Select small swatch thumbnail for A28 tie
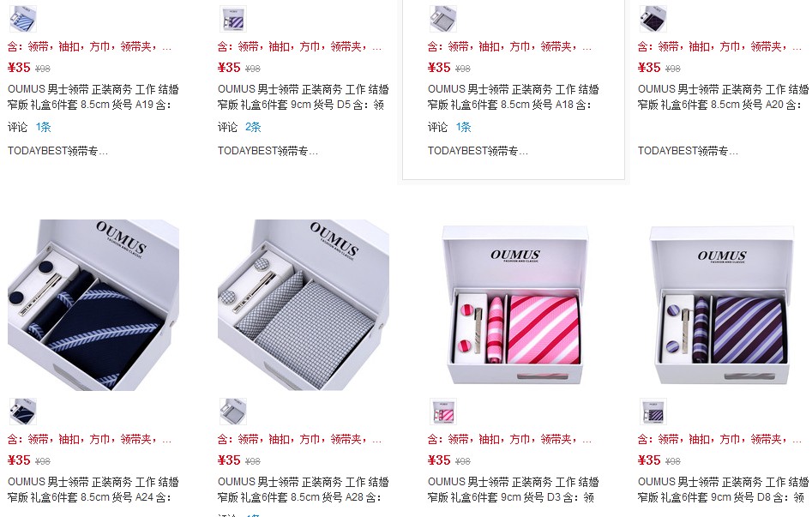 (233, 412)
